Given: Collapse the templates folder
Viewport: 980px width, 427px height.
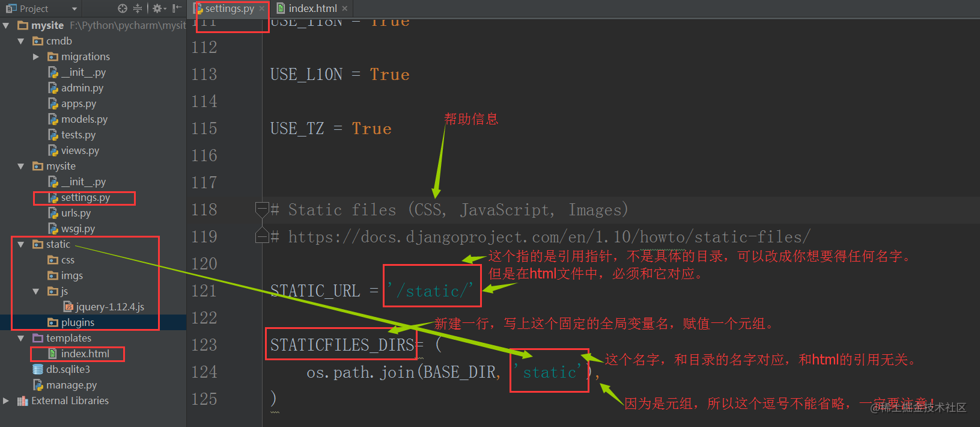Looking at the screenshot, I should pyautogui.click(x=21, y=338).
